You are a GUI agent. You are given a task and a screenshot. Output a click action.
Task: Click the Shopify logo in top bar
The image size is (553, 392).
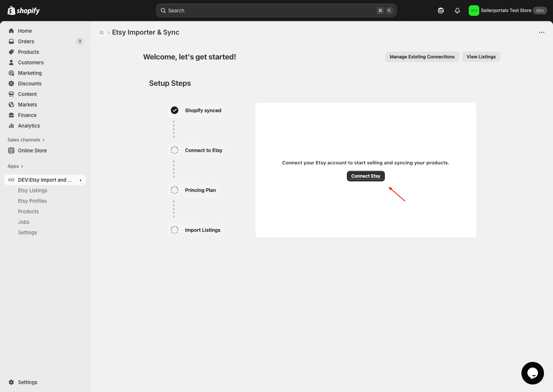(x=24, y=11)
